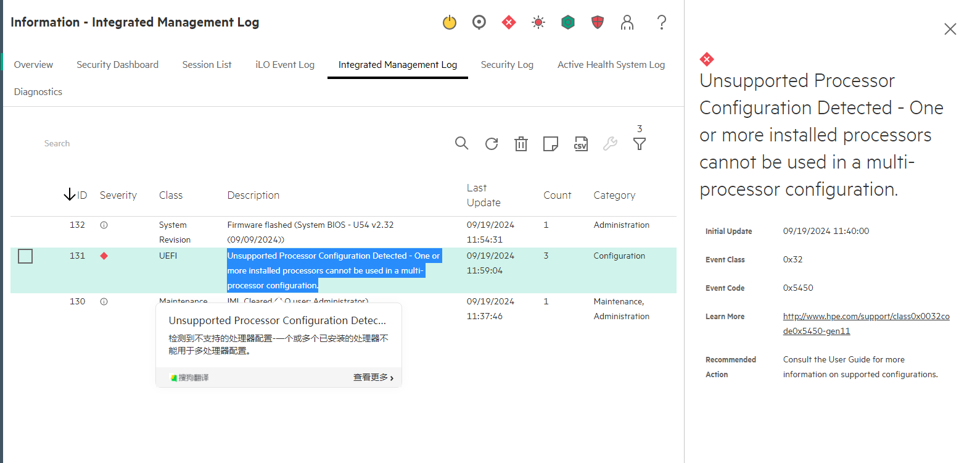Open the filter options funnel icon
The width and height of the screenshot is (980, 463).
click(x=640, y=144)
